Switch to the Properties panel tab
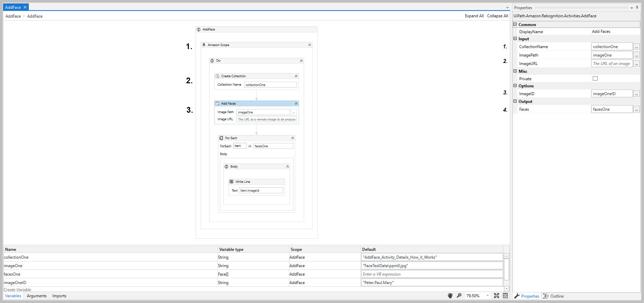Viewport: 644px width, 303px height. point(527,296)
